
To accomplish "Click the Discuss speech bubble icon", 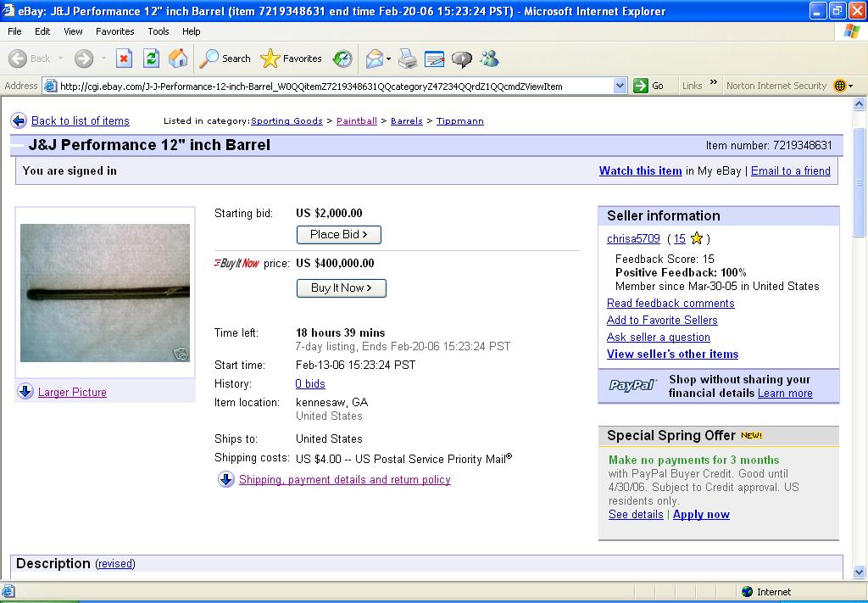I will point(461,59).
